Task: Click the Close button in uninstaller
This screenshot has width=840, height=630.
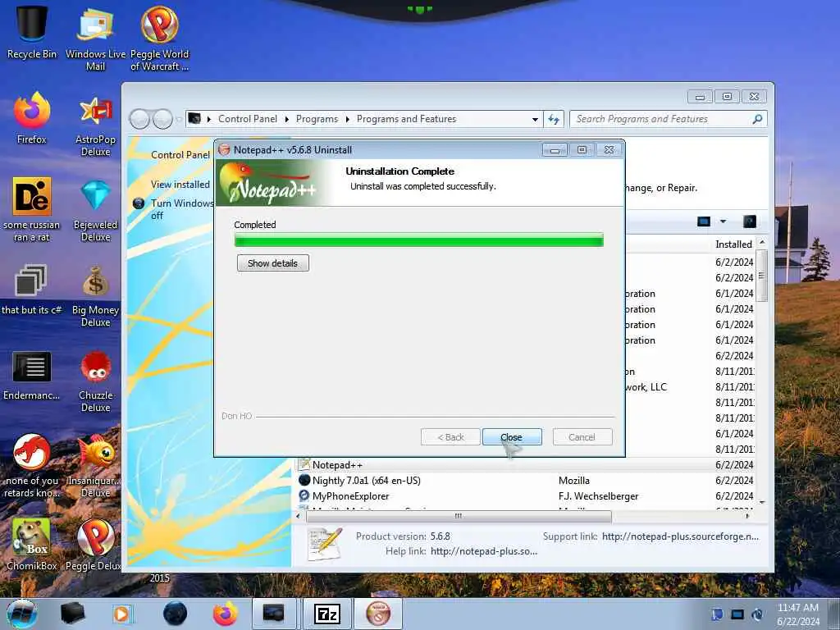Action: coord(512,437)
